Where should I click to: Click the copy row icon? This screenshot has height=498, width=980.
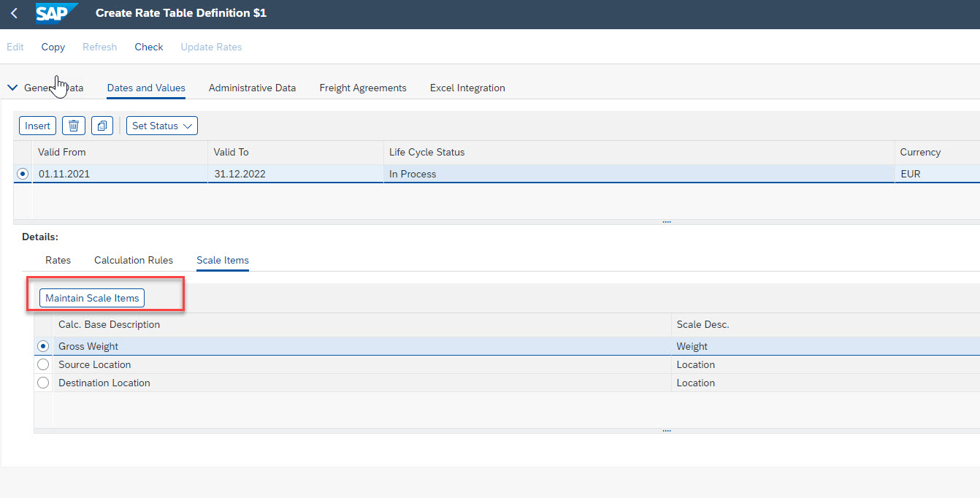pos(102,126)
